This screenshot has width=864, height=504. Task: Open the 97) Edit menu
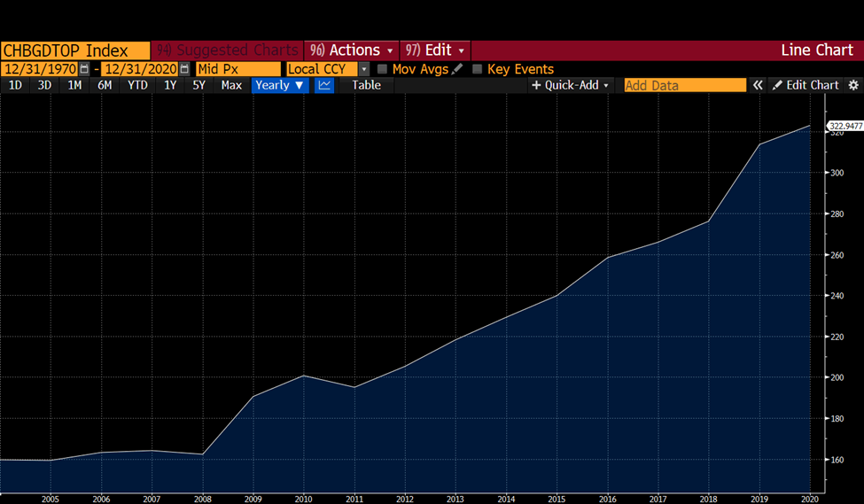435,50
